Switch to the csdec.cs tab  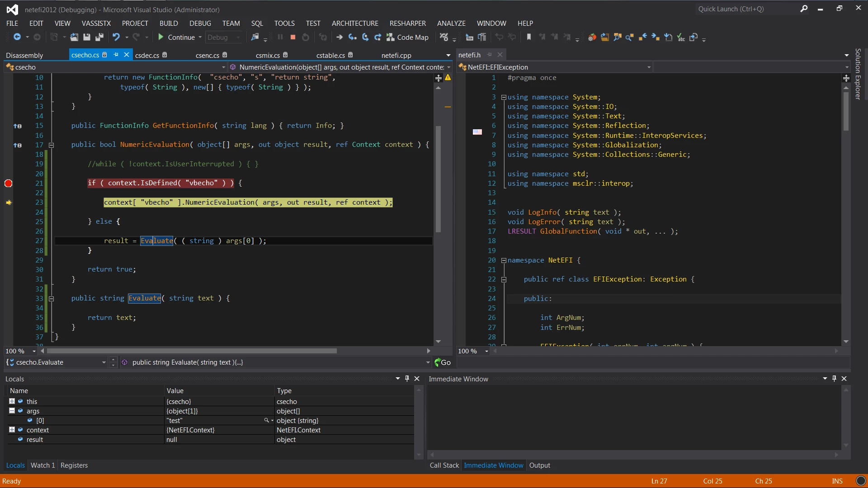pyautogui.click(x=147, y=55)
